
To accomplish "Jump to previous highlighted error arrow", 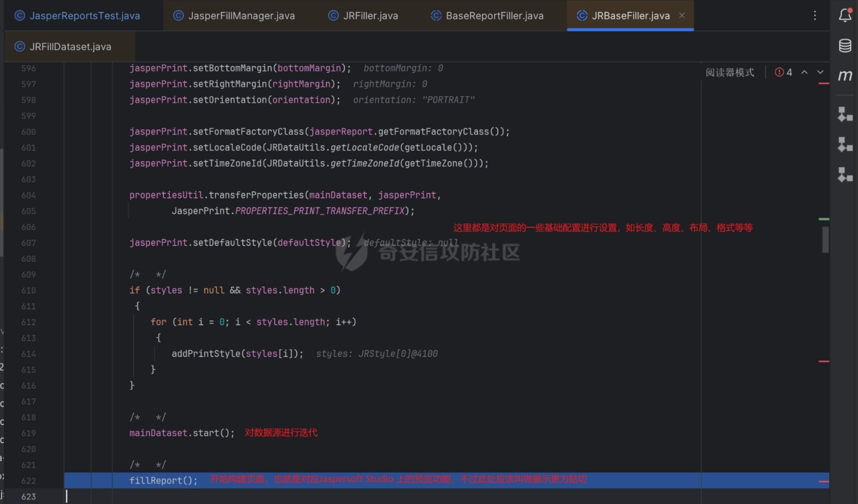I will [x=804, y=72].
